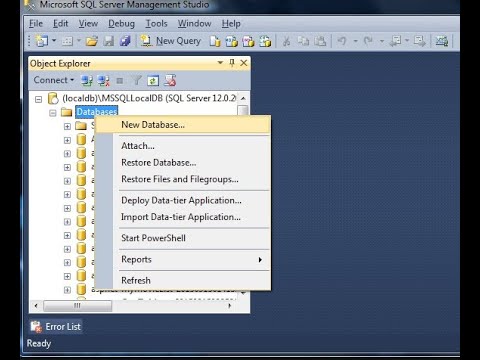Click the Stop square icon in Object Explorer
Screen dimensions: 480x360
(120, 81)
